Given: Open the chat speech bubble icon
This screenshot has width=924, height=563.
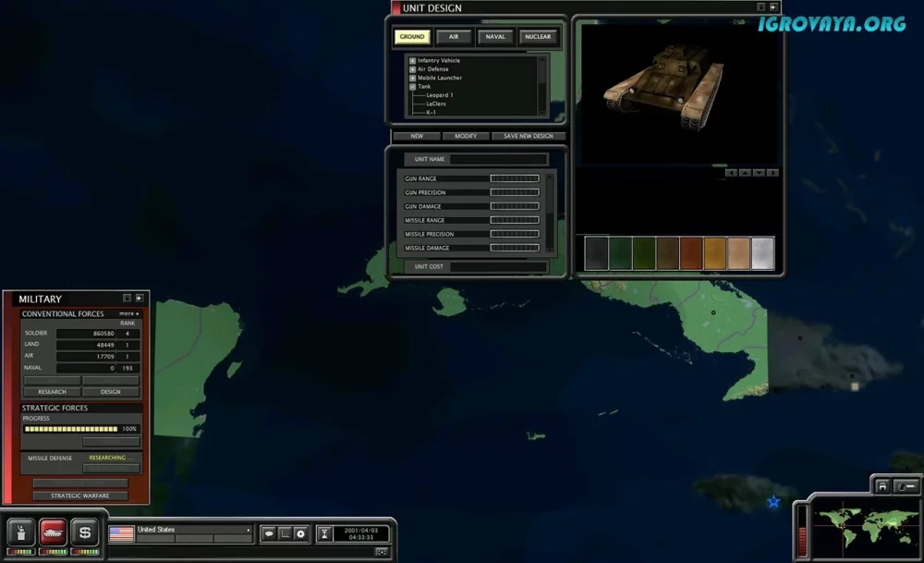Looking at the screenshot, I should point(269,533).
